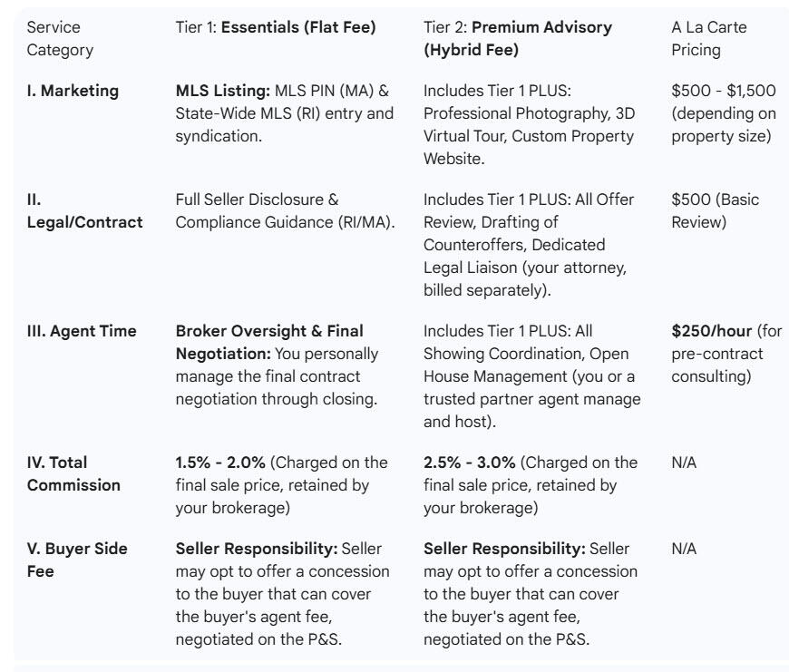Image resolution: width=789 pixels, height=672 pixels.
Task: Click the Professional Photography, 3D Virtual Tour cell
Action: coord(529,124)
